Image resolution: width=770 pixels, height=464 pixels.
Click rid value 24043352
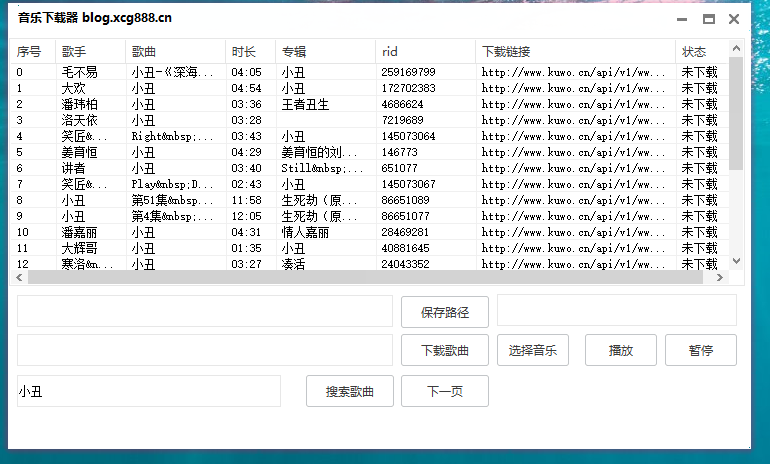[405, 264]
